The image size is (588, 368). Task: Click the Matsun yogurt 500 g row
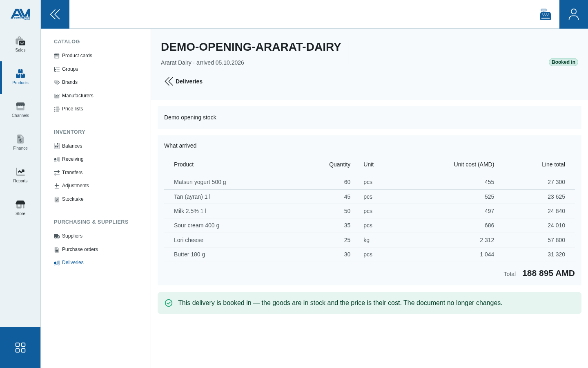[x=370, y=182]
